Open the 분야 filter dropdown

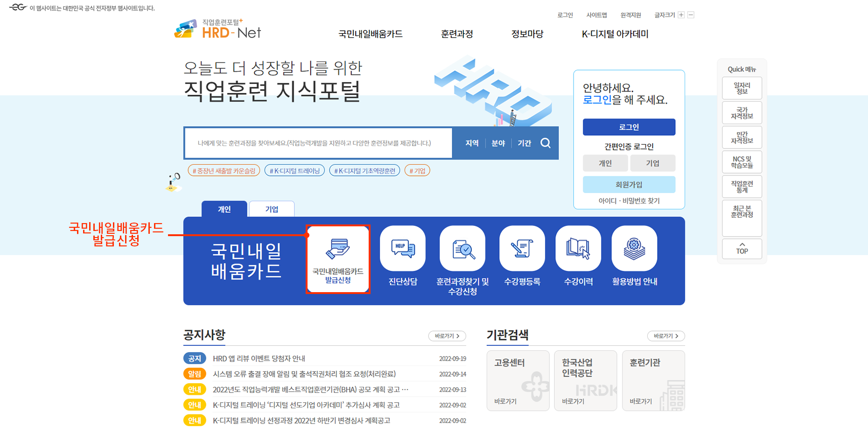pyautogui.click(x=498, y=143)
